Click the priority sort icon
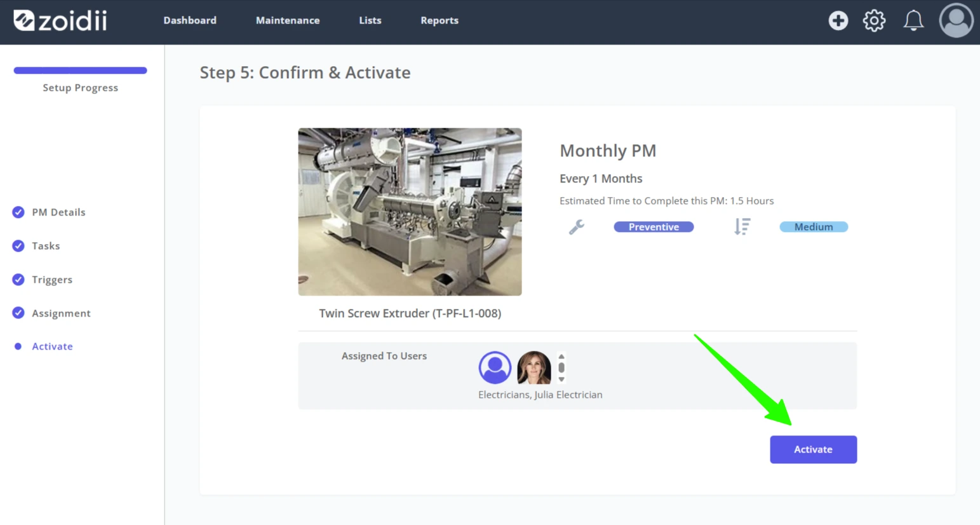Screen dimensions: 980x525 point(742,227)
